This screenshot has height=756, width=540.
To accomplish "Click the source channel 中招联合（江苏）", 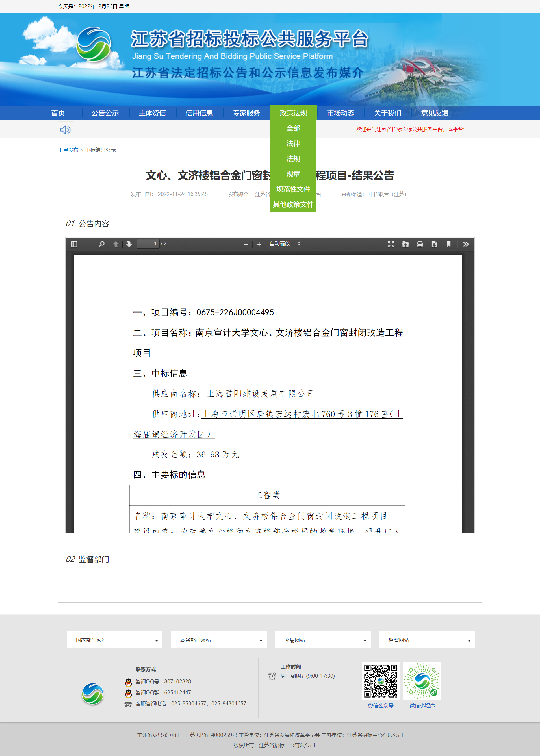I will 387,194.
